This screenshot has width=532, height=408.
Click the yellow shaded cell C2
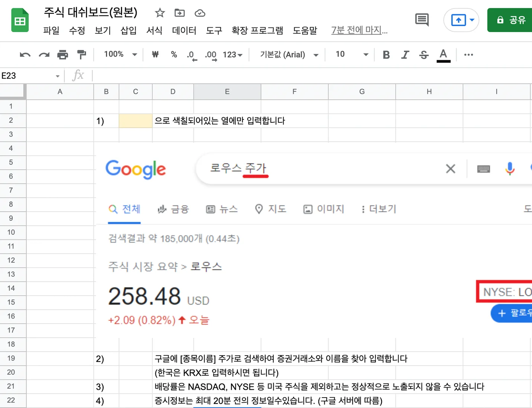[135, 121]
